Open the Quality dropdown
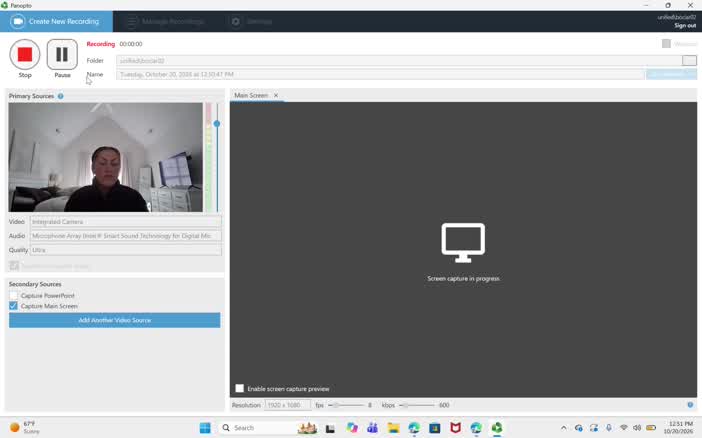This screenshot has width=702, height=438. point(125,250)
